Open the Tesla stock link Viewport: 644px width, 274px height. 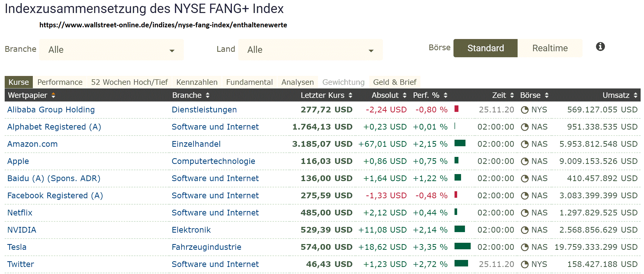(17, 247)
